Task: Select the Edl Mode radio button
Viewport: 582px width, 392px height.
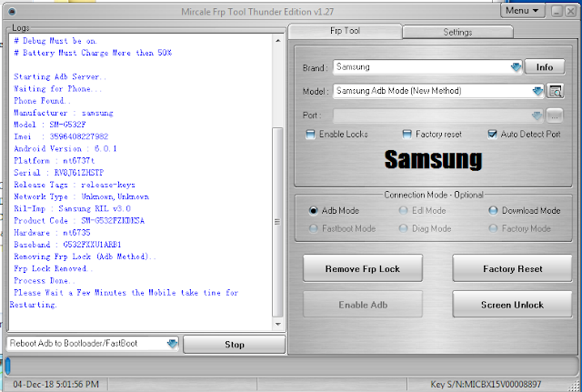Action: pyautogui.click(x=403, y=211)
